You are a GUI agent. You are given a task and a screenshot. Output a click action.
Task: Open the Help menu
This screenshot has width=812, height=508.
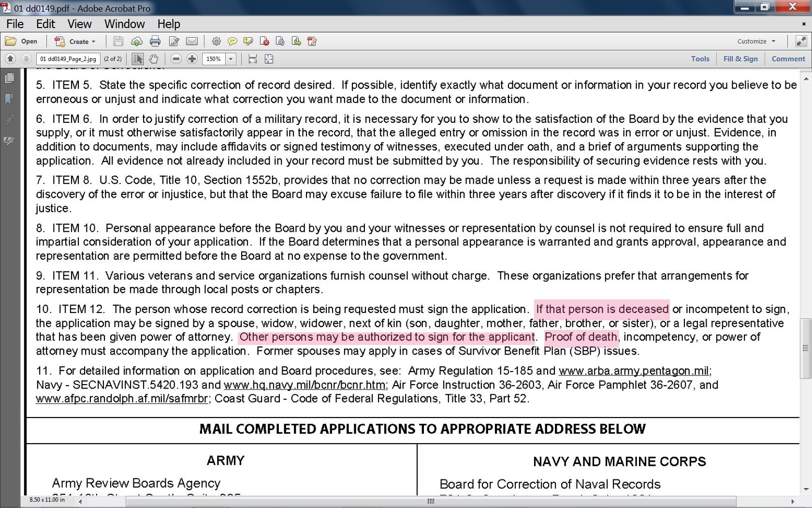[169, 24]
